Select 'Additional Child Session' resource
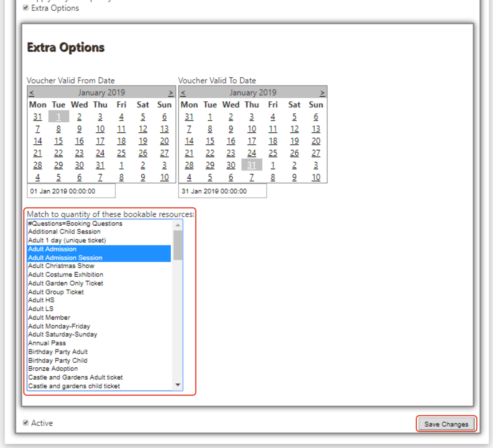 [99, 232]
